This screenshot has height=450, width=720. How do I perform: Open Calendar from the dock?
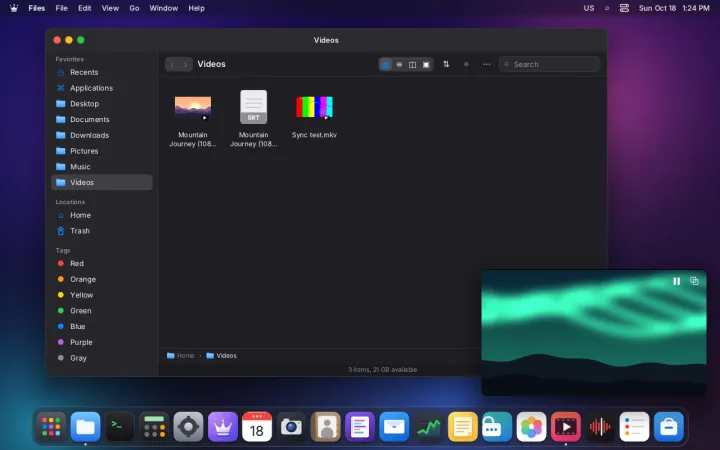257,427
